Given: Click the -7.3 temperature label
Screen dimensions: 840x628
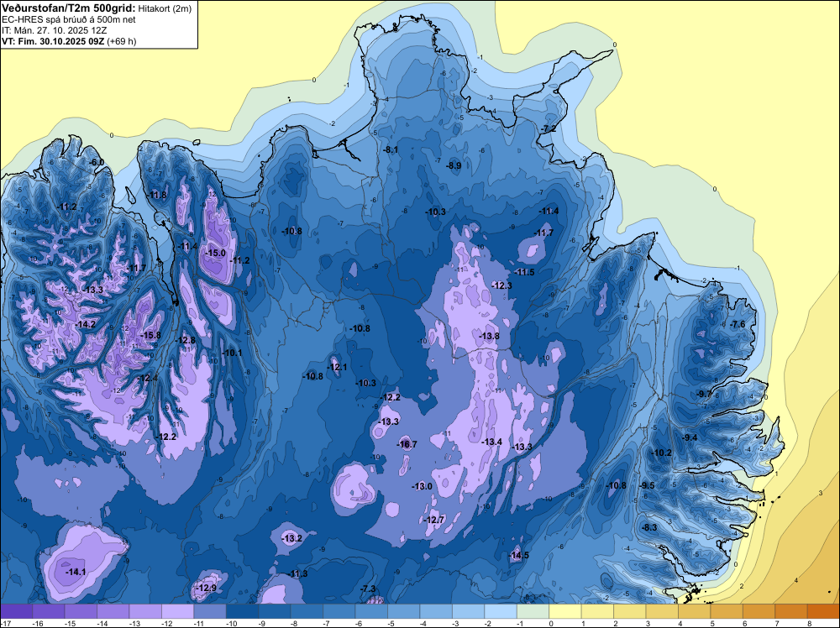Looking at the screenshot, I should (x=368, y=589).
